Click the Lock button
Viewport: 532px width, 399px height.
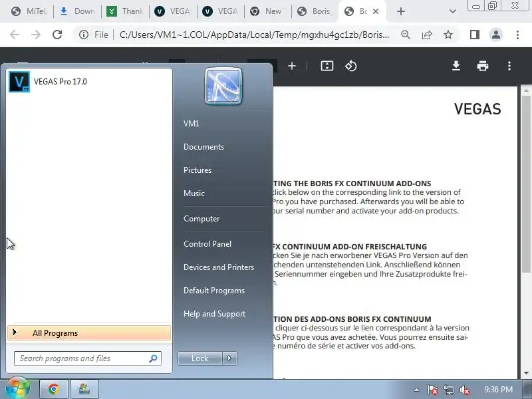(200, 358)
